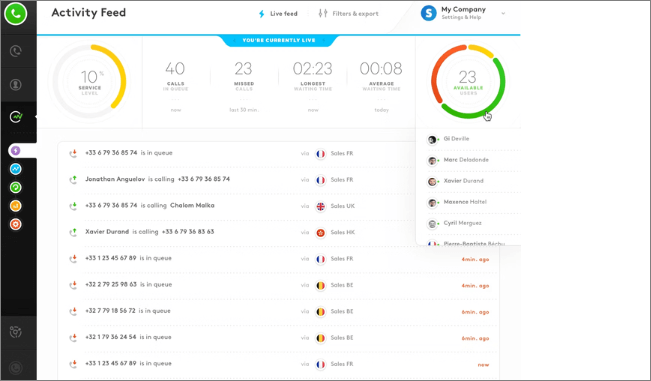Select the orange bar-chart sidebar icon
Image resolution: width=651 pixels, height=381 pixels.
16,206
